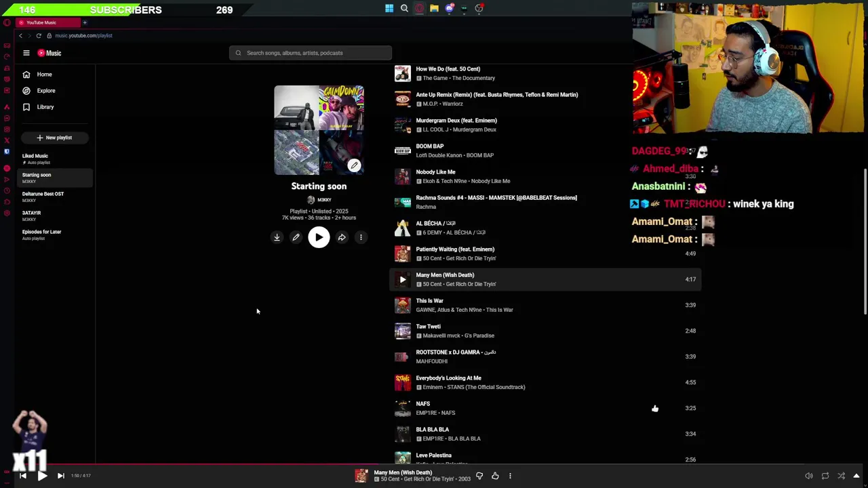
Task: Click Taw Tweti song thumbnail
Action: tap(403, 331)
